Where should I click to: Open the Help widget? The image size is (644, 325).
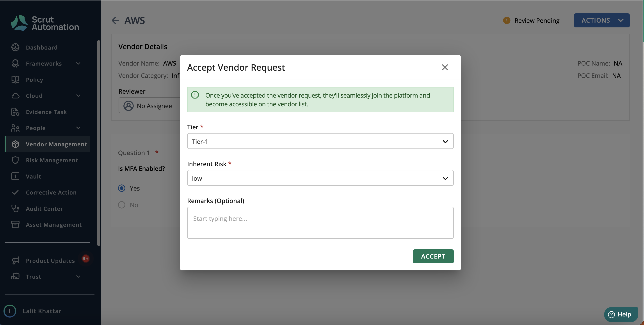tap(621, 314)
